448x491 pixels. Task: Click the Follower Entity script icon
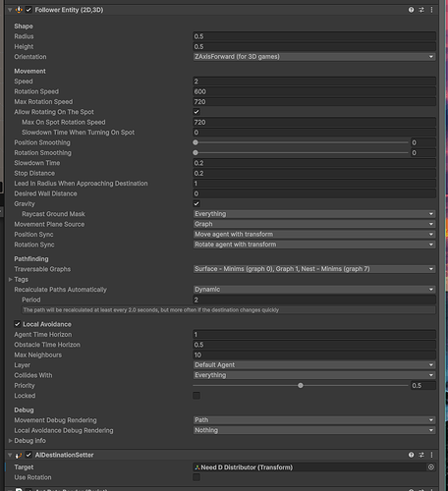[x=19, y=10]
